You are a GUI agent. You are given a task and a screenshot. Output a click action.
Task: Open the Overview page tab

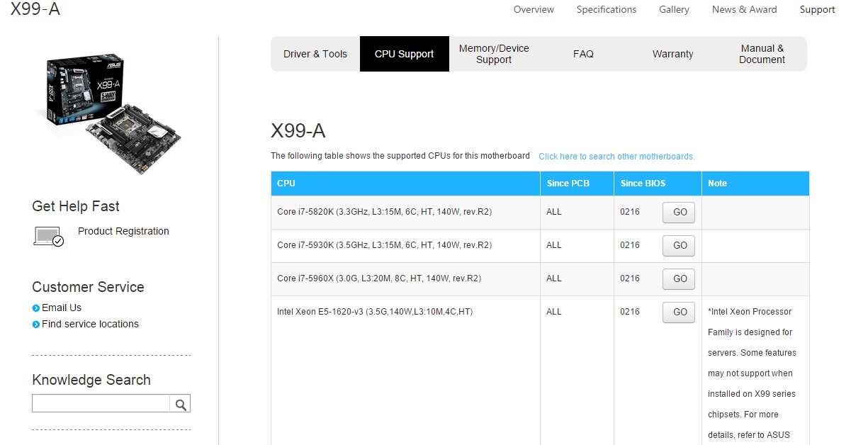coord(534,10)
